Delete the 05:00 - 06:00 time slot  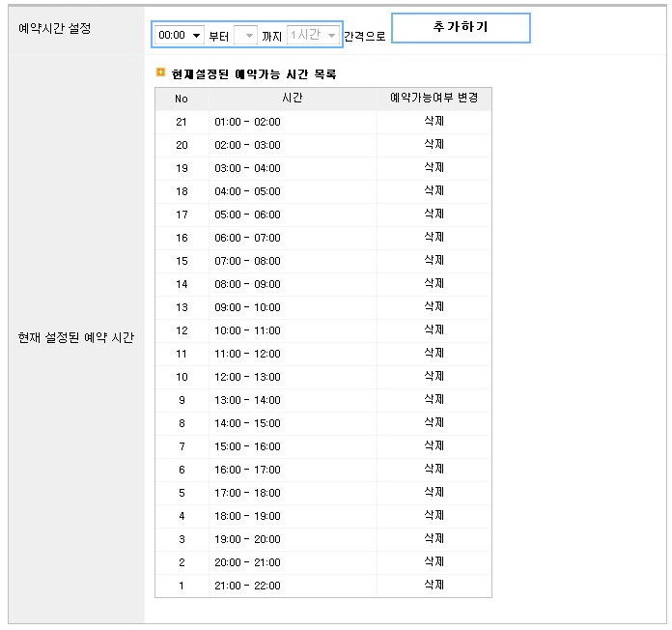(434, 214)
